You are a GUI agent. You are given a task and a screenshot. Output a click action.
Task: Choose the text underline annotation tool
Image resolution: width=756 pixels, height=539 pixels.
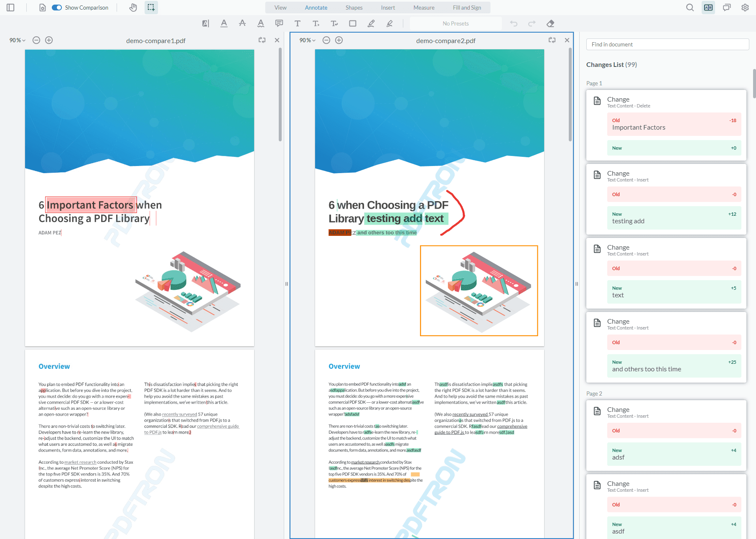pyautogui.click(x=224, y=23)
